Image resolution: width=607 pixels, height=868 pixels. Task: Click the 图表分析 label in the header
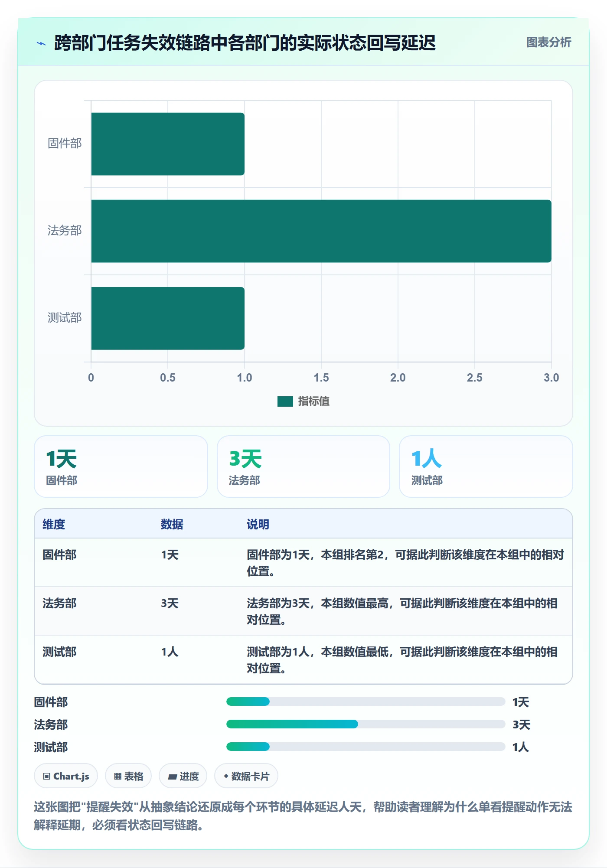(x=548, y=42)
